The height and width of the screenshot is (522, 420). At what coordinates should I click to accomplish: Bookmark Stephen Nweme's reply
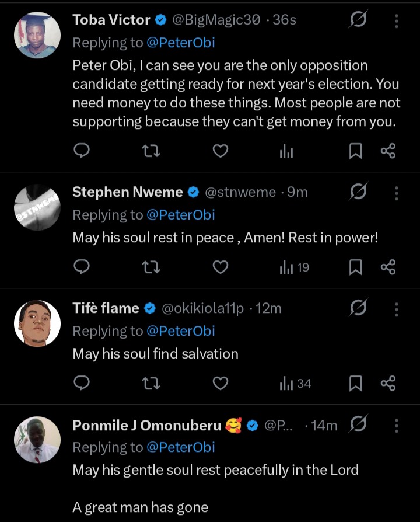click(x=355, y=267)
